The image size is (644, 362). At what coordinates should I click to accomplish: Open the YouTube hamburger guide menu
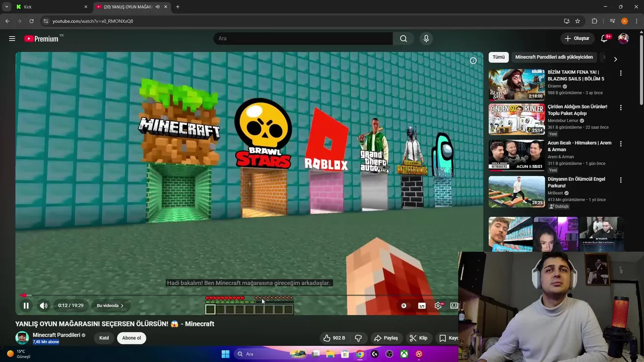12,39
